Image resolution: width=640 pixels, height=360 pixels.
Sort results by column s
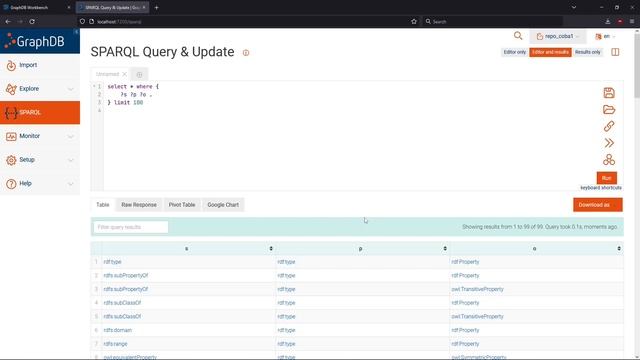coord(271,249)
